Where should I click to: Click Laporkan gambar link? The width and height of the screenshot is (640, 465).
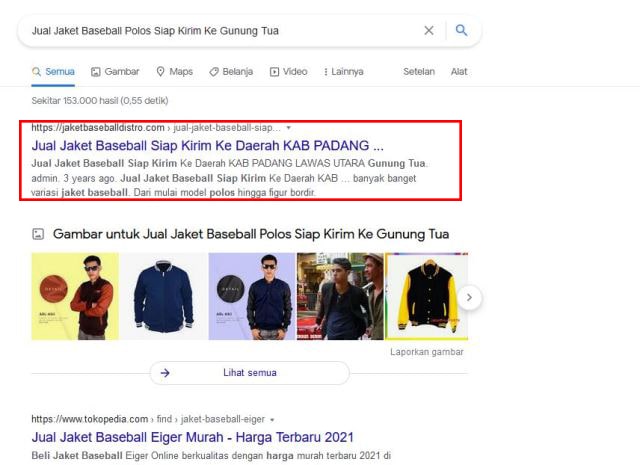point(427,352)
